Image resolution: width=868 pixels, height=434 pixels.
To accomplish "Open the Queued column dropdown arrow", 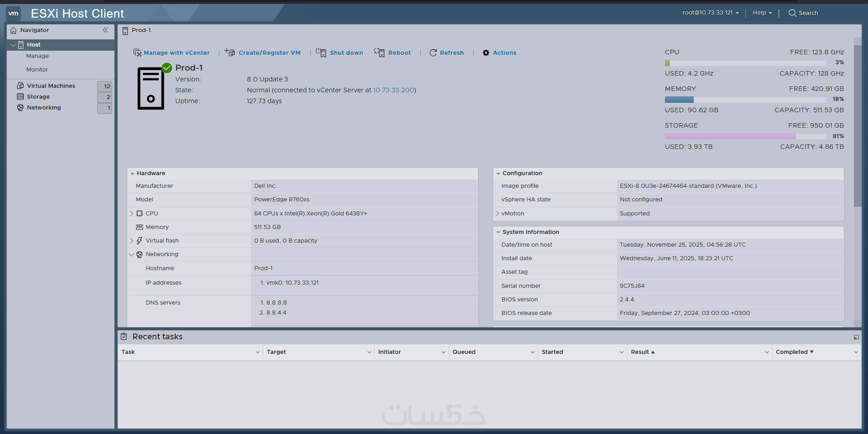I will (x=532, y=352).
